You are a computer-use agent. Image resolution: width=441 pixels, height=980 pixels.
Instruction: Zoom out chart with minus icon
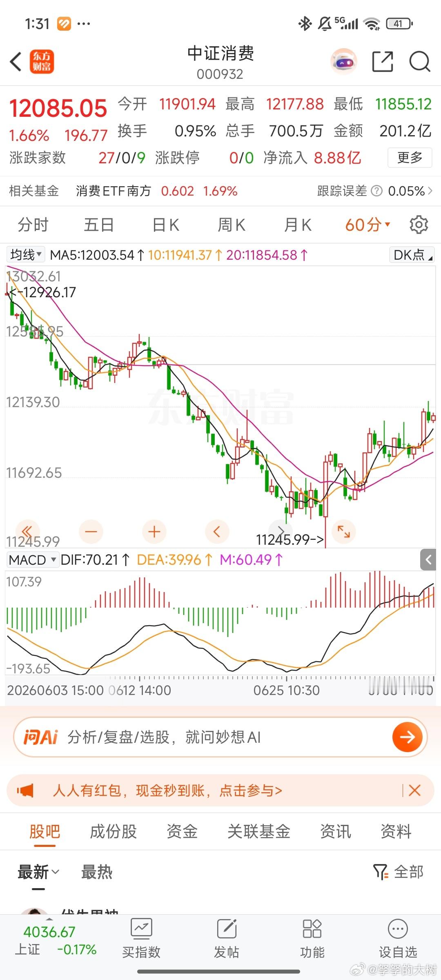pos(91,532)
